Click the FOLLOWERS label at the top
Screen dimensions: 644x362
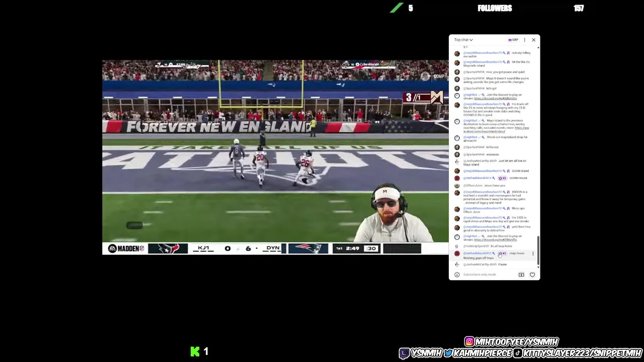pyautogui.click(x=495, y=8)
